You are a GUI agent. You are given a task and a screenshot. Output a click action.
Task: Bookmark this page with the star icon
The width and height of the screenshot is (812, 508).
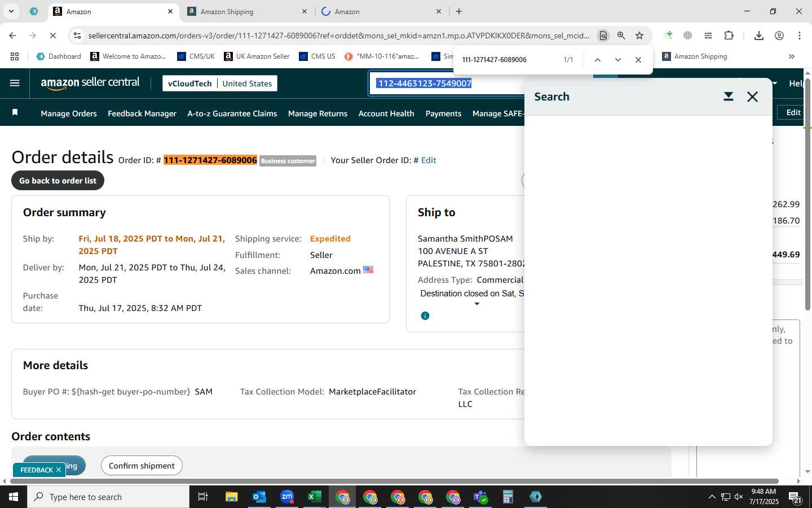639,36
